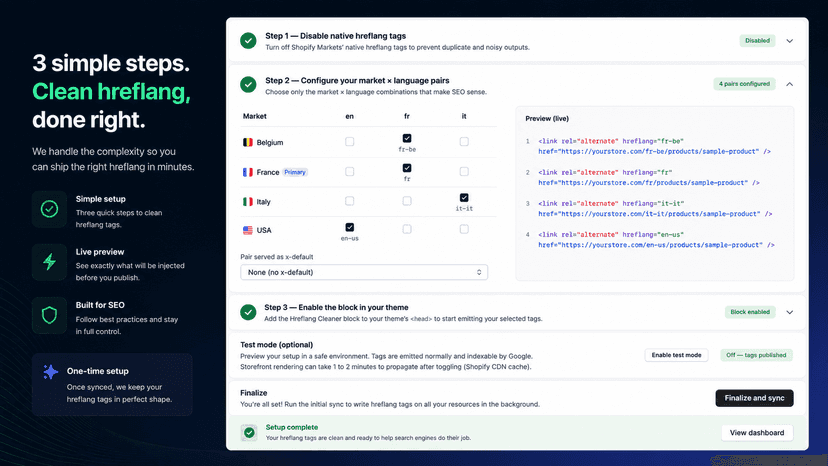Expand Step 3 with its chevron
The image size is (828, 466).
coord(789,312)
